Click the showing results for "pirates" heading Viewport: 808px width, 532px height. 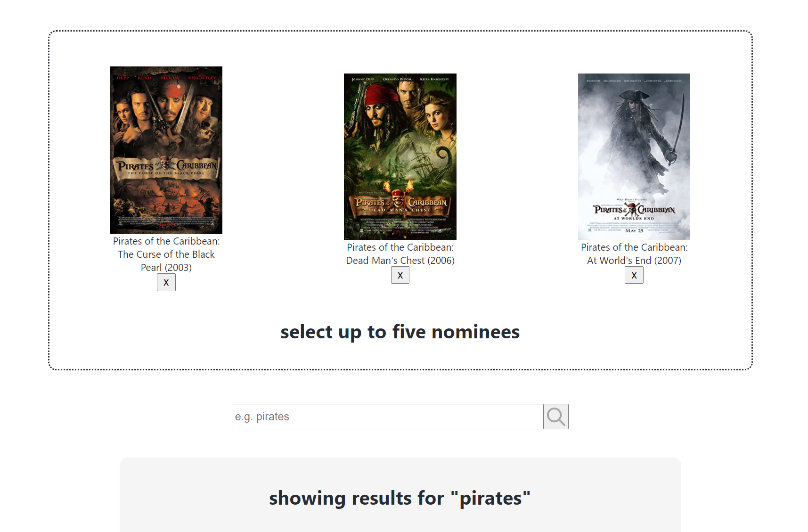tap(400, 498)
